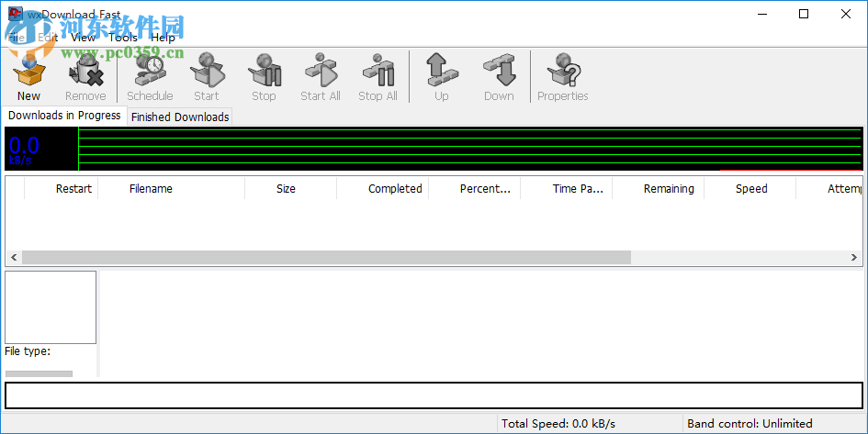Open the Properties toolbar icon
The image size is (868, 434).
563,76
